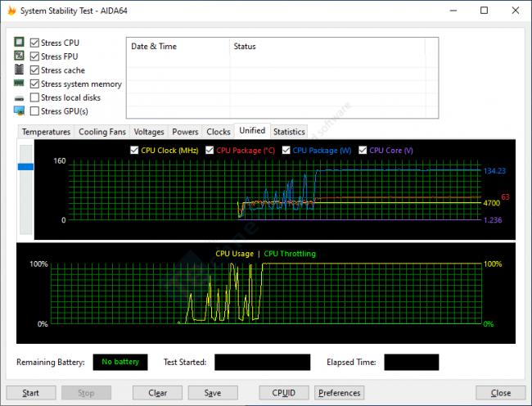
Task: Switch to the Cooling Fans tab
Action: tap(102, 132)
